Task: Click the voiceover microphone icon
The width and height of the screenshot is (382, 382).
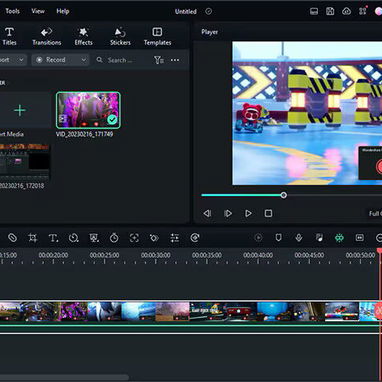Action: click(299, 238)
